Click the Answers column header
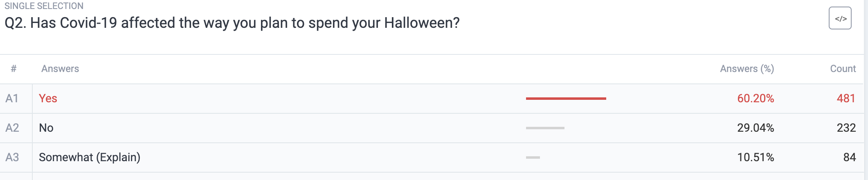Screen dimensions: 868x180 [60, 69]
